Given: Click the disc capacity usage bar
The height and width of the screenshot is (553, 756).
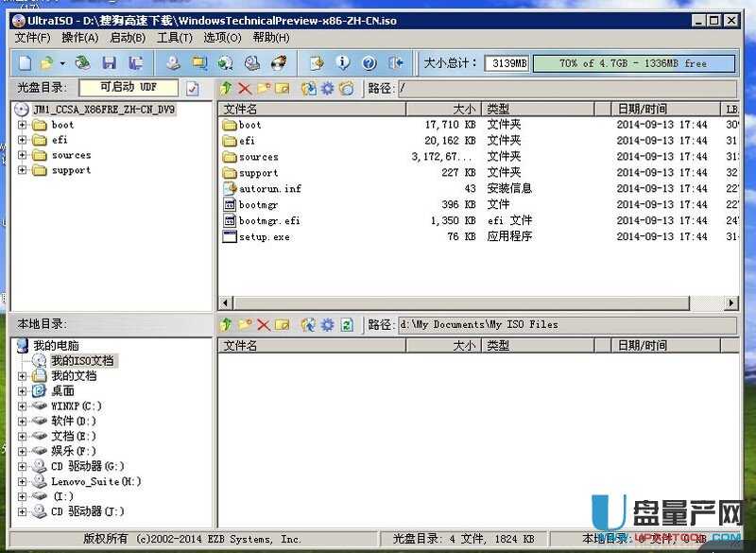Looking at the screenshot, I should [633, 63].
